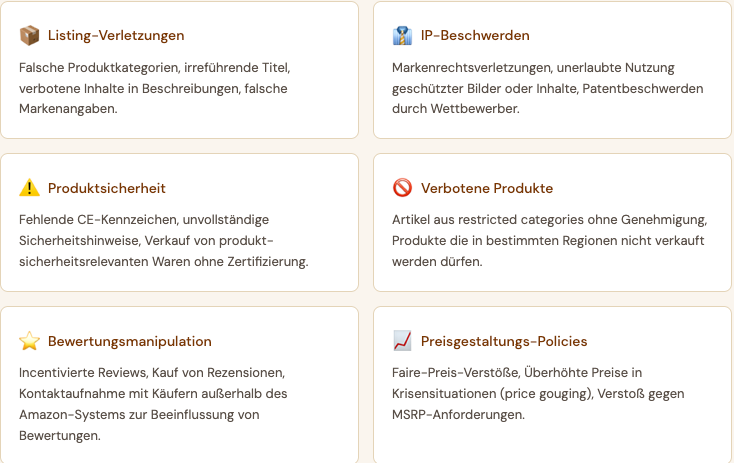Click the restricted categories description paragraph

[550, 241]
